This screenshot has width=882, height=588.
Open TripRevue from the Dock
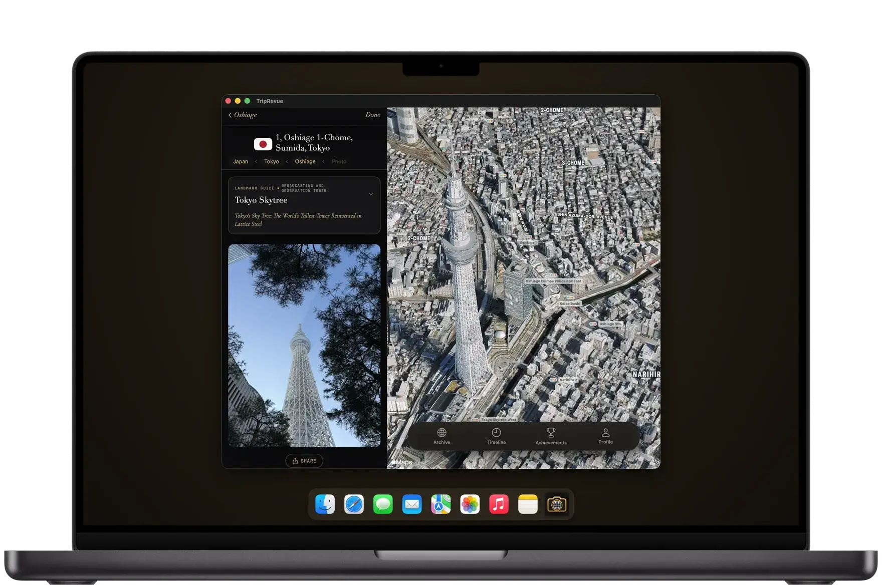(557, 504)
